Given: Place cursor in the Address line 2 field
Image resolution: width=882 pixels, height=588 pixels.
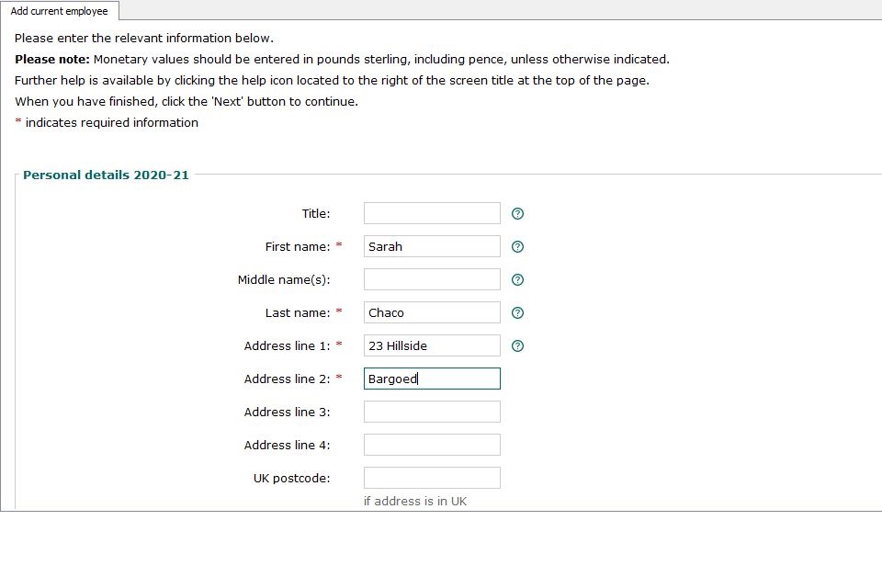Looking at the screenshot, I should click(x=432, y=379).
